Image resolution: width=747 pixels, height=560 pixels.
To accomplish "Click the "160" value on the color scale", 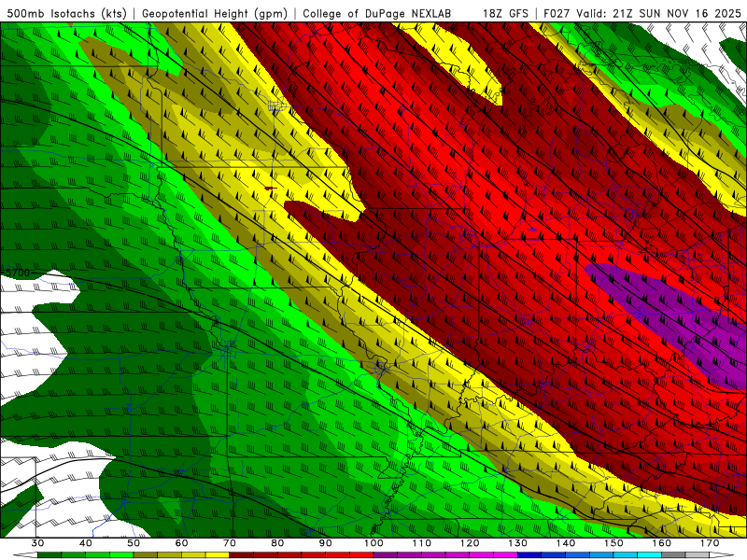I will (662, 543).
